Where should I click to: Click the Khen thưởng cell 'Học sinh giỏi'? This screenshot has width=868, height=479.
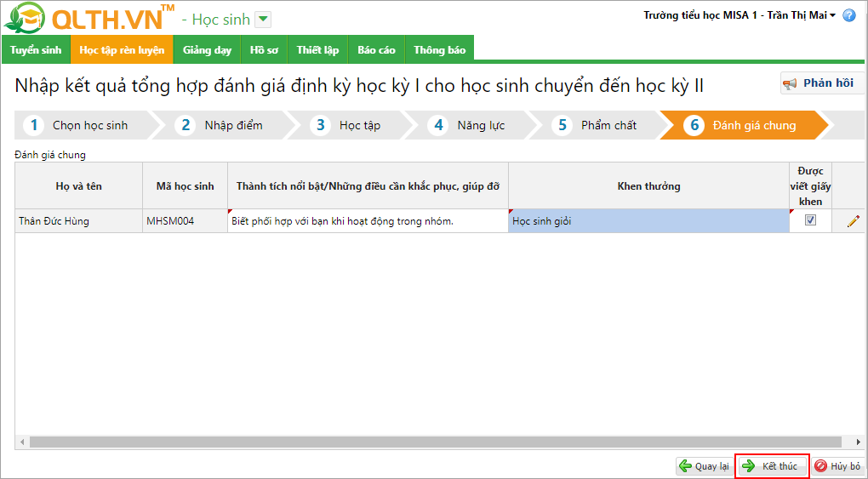(648, 221)
